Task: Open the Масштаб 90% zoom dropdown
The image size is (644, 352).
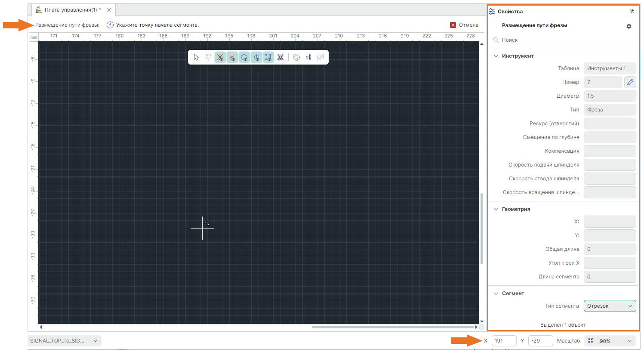Action: tap(616, 341)
